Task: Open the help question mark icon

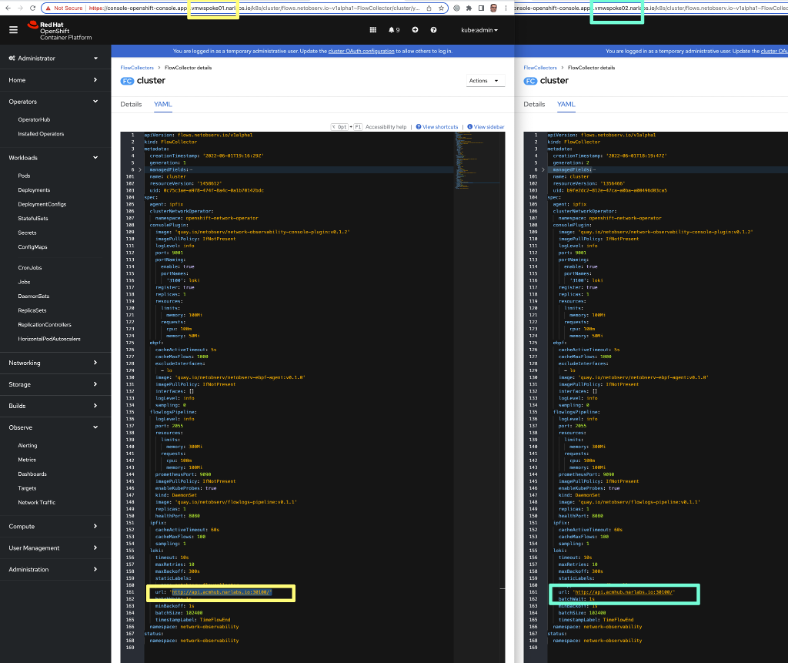Action: click(x=434, y=30)
